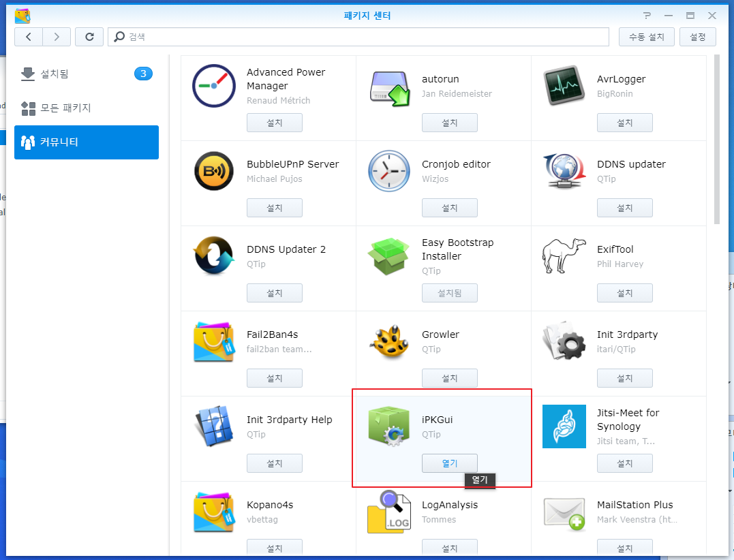Click the installed count badge 3
This screenshot has height=560, width=734.
143,74
